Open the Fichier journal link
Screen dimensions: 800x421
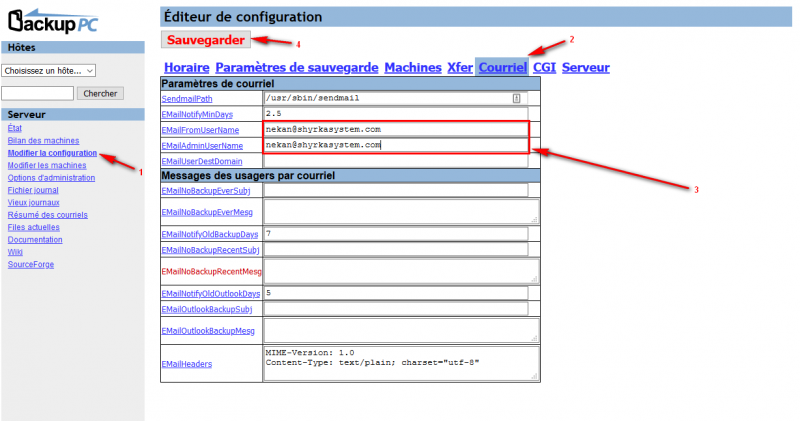tap(35, 190)
